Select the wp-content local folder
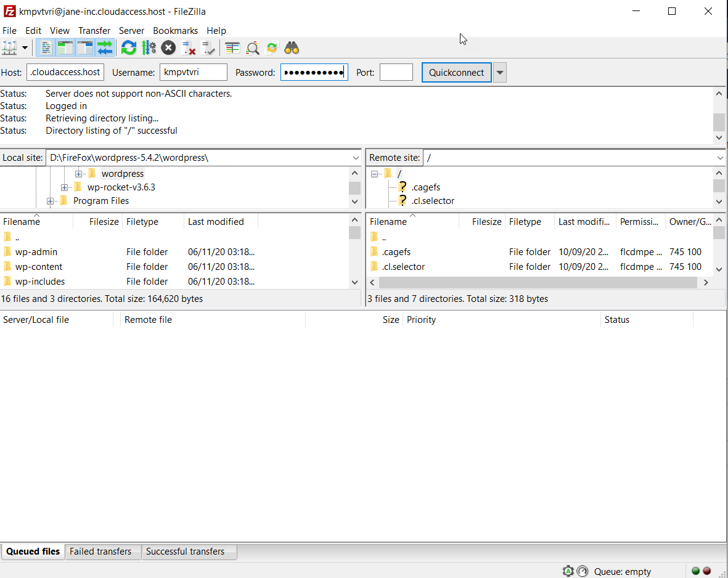Viewport: 728px width, 578px height. [39, 266]
